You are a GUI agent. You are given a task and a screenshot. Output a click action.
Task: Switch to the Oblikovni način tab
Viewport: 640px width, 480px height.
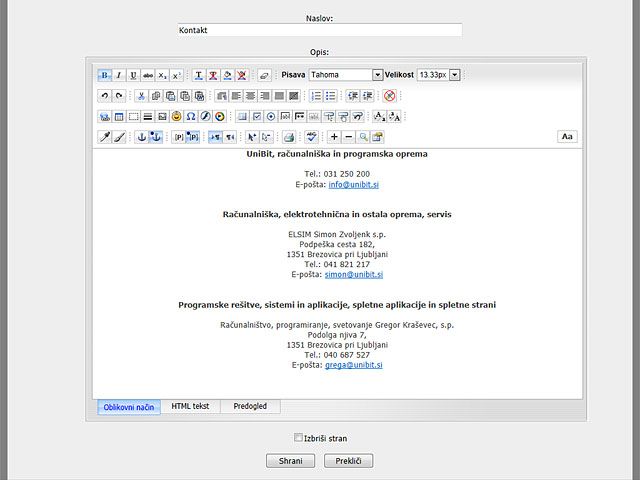129,407
